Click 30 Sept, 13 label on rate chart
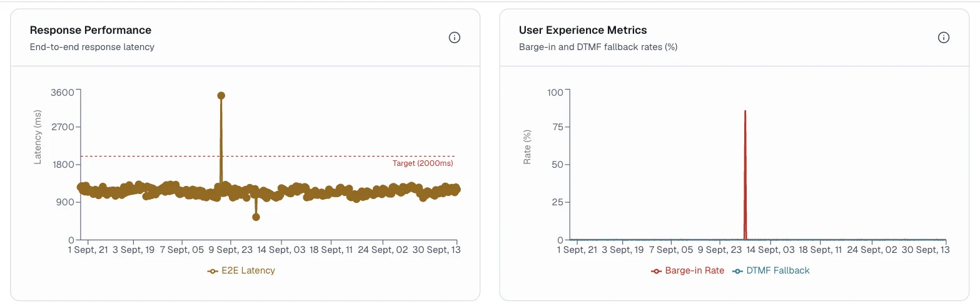980x308 pixels. tap(924, 250)
